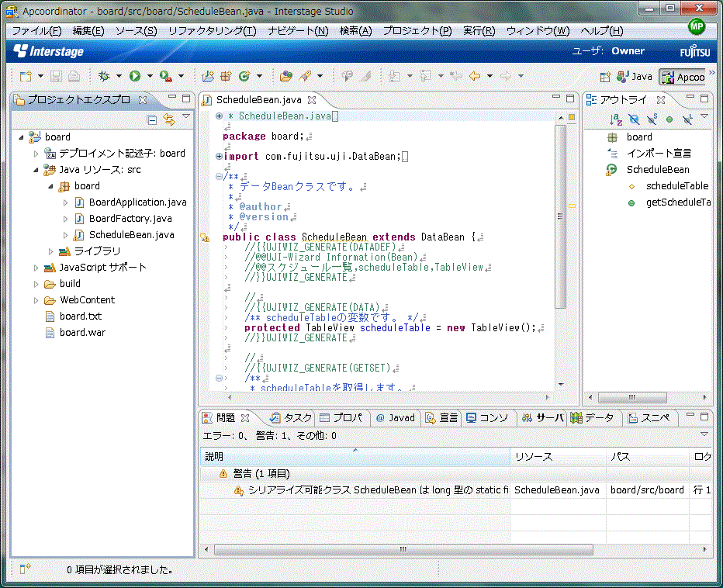Select board.war file in Project Explorer
Image resolution: width=723 pixels, height=588 pixels.
[82, 333]
